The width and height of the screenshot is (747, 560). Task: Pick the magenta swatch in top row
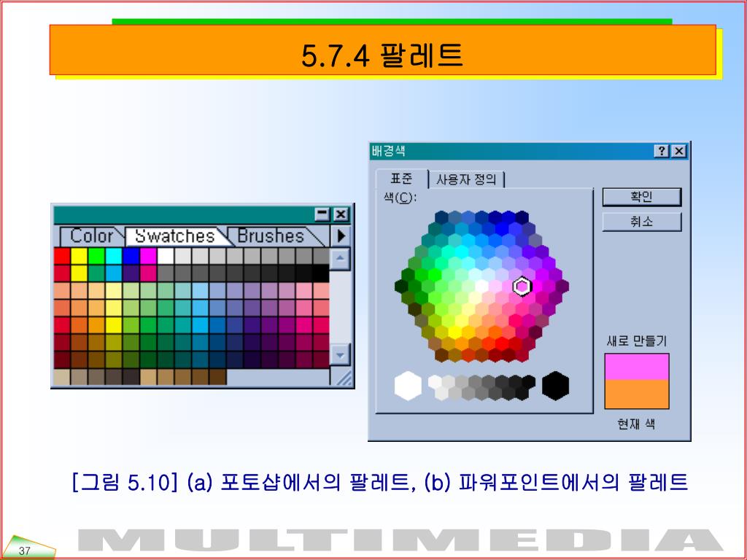(148, 256)
